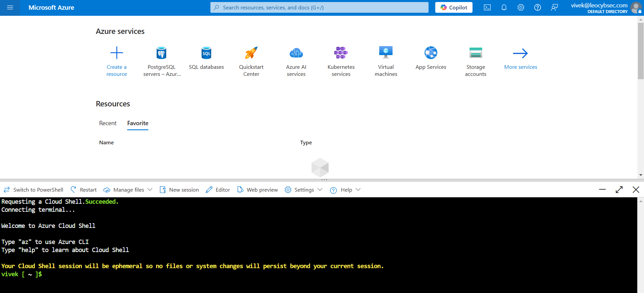Open the Support question mark icon in header

click(x=538, y=7)
